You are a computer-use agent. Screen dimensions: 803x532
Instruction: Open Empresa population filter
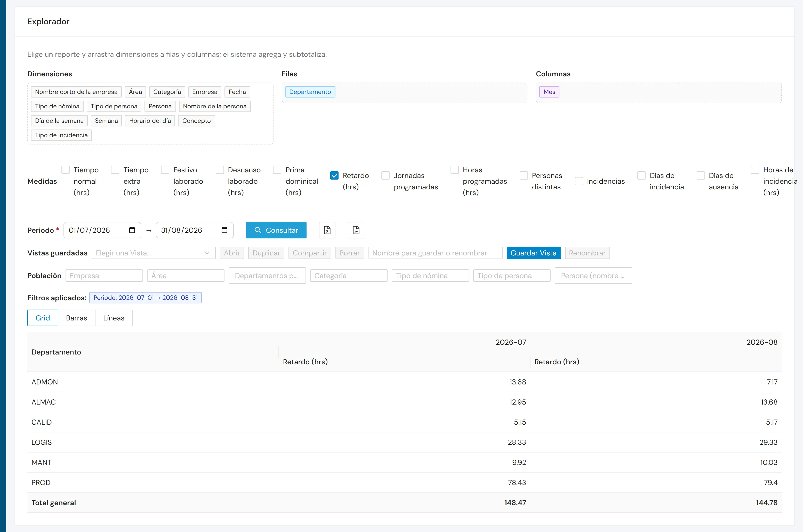(104, 276)
